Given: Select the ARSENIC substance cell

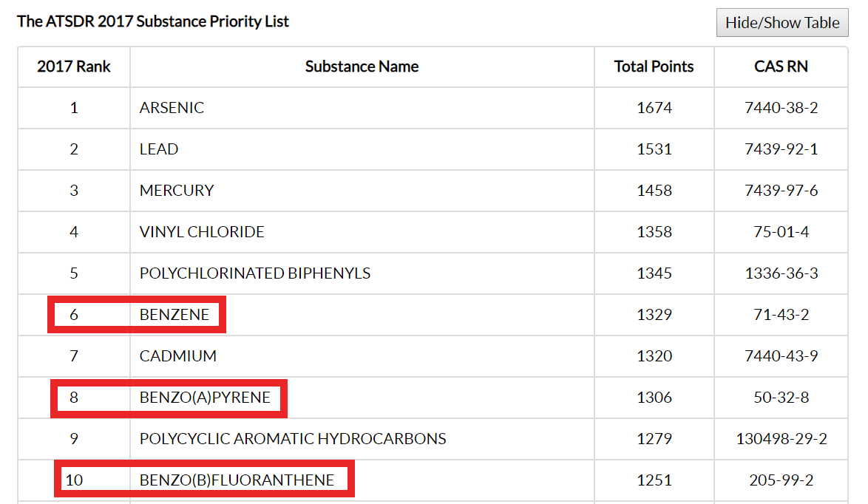Looking at the screenshot, I should [172, 107].
